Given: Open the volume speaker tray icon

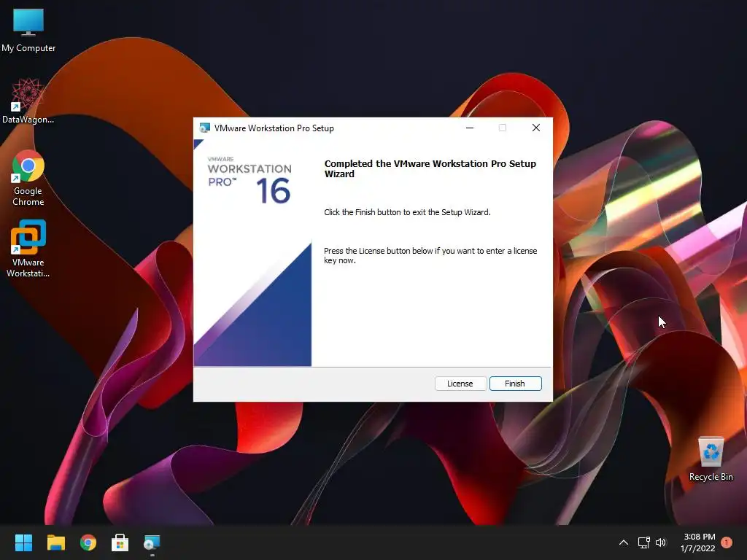Looking at the screenshot, I should click(661, 542).
